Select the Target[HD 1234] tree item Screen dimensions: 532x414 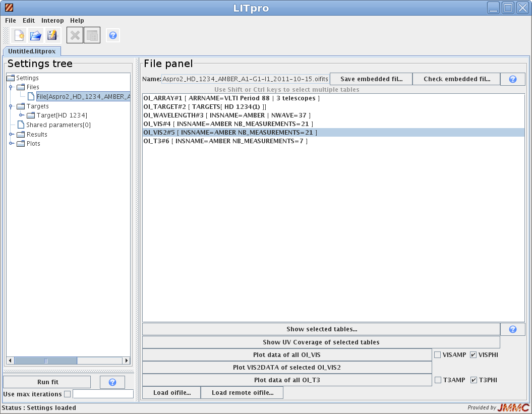pos(62,115)
